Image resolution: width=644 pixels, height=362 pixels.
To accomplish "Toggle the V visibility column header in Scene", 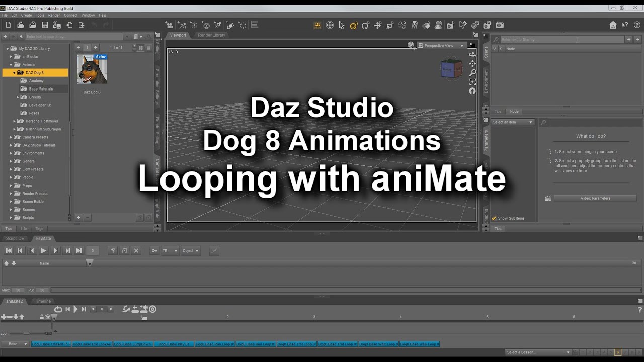I will point(495,49).
